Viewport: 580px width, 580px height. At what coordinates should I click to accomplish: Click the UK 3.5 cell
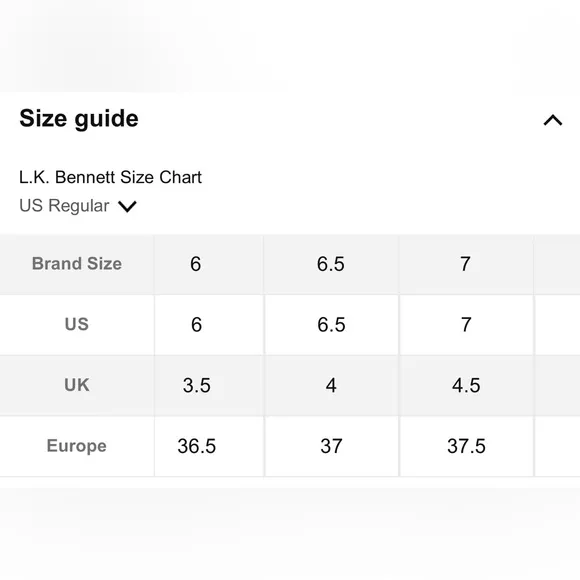point(209,385)
